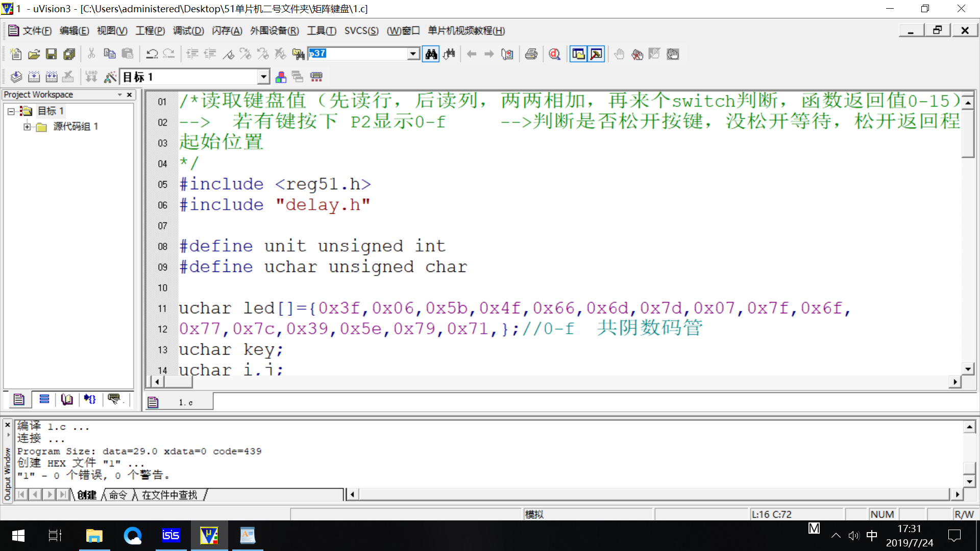980x551 pixels.
Task: Click inside the find text input field
Action: [x=358, y=54]
